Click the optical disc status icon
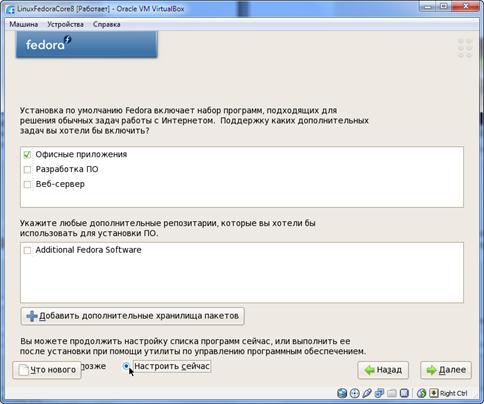Screen dimensions: 484x404 (355, 393)
